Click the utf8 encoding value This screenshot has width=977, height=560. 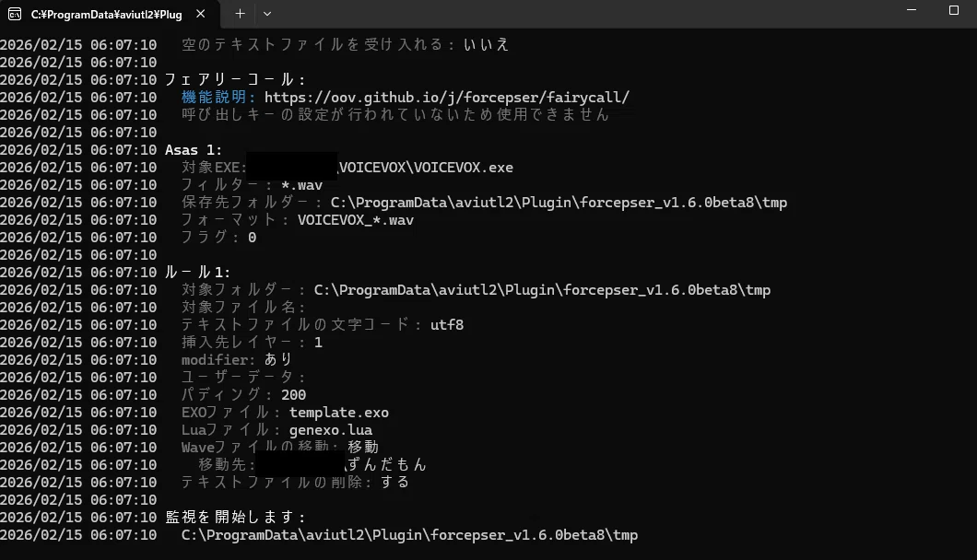click(447, 324)
